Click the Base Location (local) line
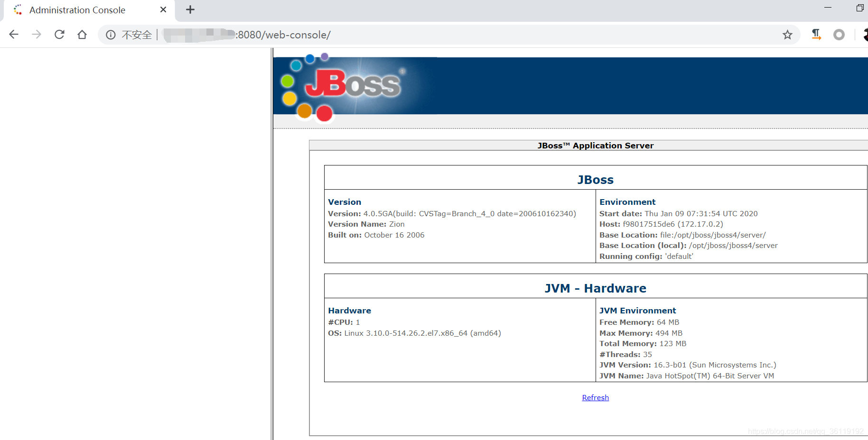This screenshot has height=440, width=868. coord(689,246)
